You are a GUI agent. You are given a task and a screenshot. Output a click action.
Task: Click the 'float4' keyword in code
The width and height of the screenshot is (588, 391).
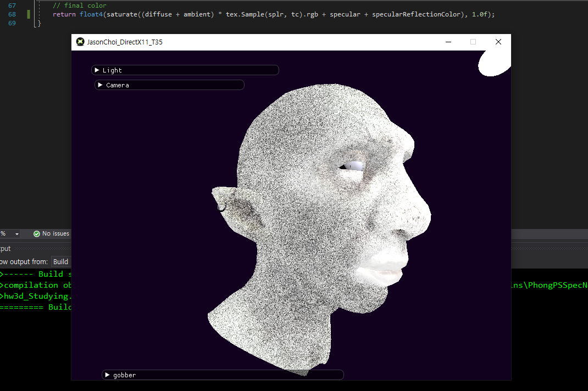pyautogui.click(x=91, y=14)
